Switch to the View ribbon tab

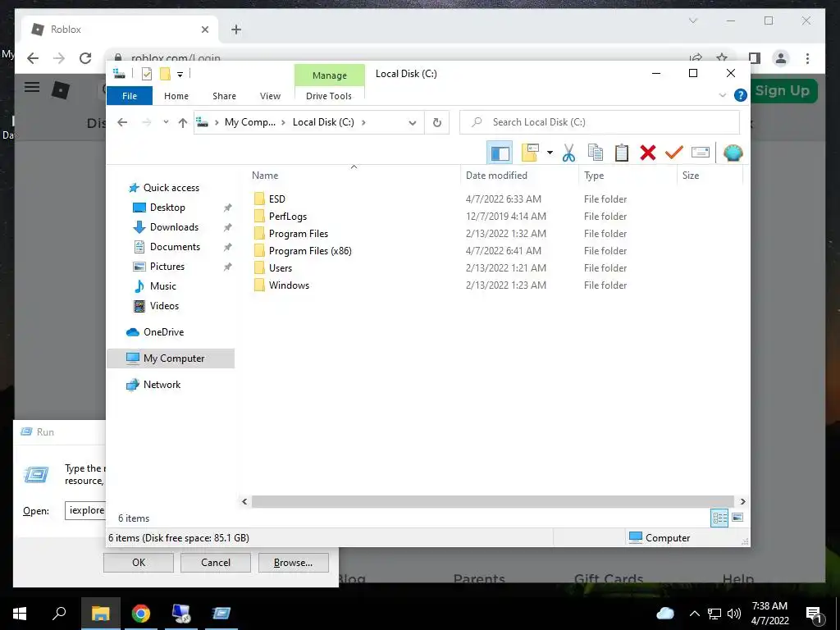(x=270, y=96)
